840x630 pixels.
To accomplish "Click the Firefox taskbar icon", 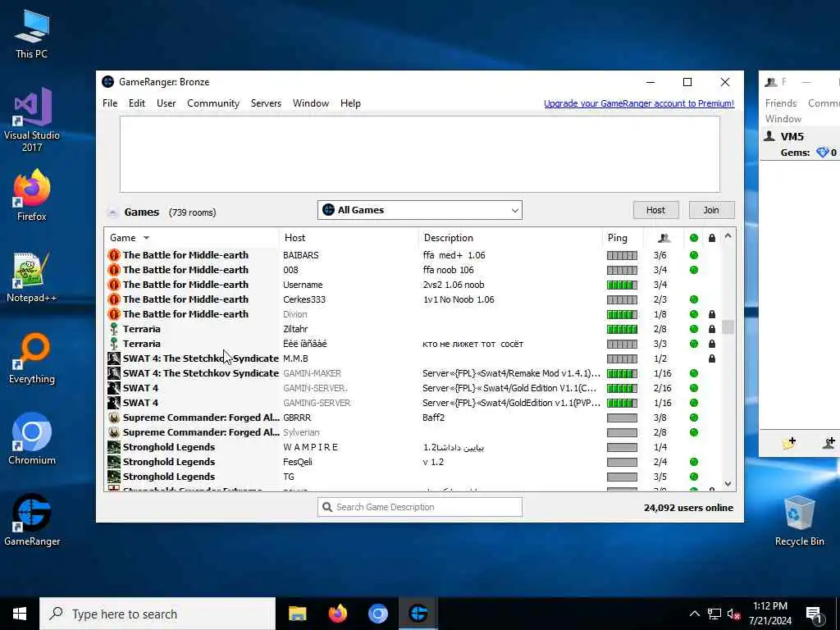I will (337, 614).
